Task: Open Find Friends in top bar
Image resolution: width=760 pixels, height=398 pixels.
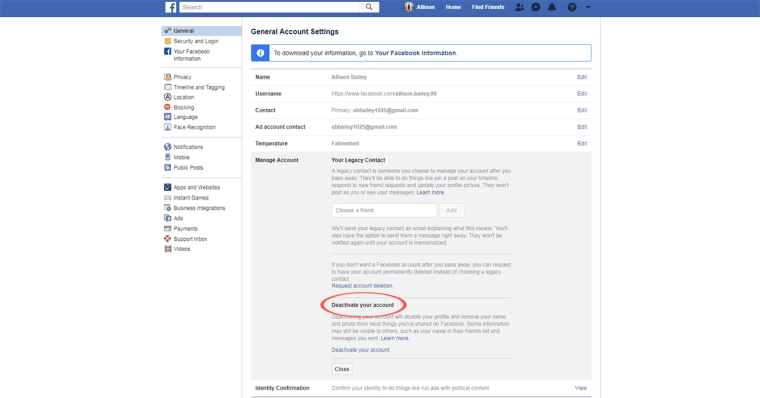Action: pos(488,7)
